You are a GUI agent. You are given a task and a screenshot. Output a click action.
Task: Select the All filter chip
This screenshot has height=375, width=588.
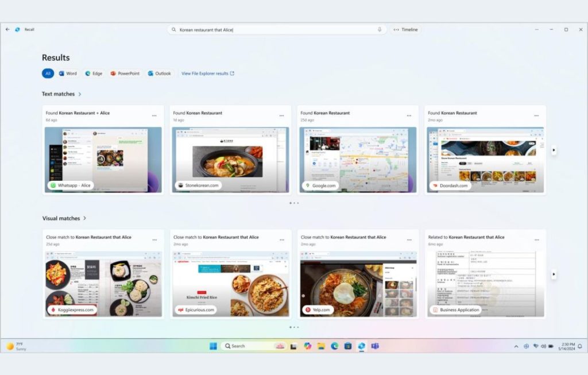coord(48,74)
